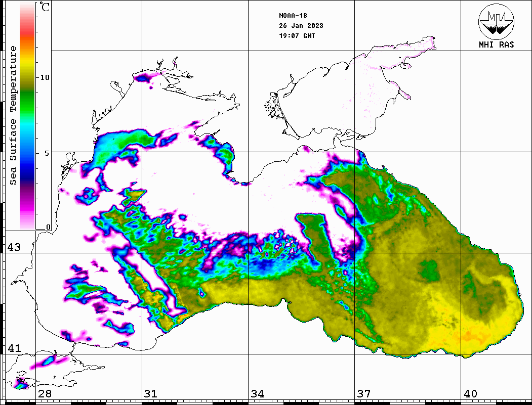Image resolution: width=532 pixels, height=405 pixels.
Task: Click the longitude label 34
Action: (258, 394)
